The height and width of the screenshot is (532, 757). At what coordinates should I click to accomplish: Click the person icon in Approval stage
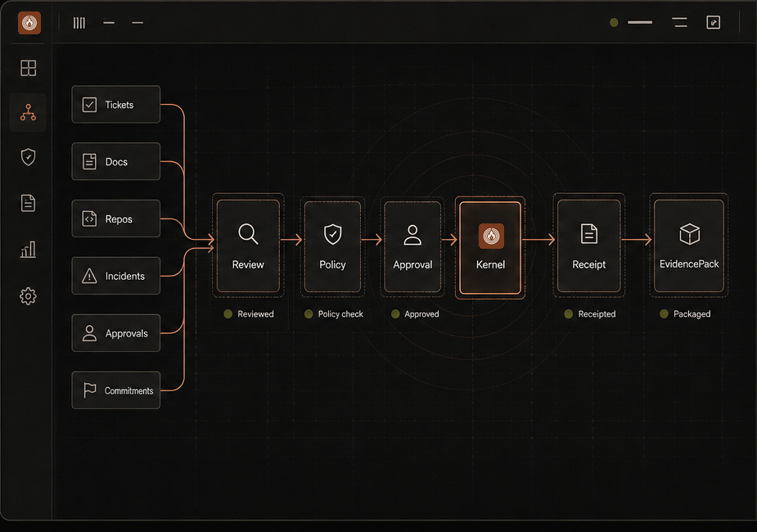[x=412, y=235]
